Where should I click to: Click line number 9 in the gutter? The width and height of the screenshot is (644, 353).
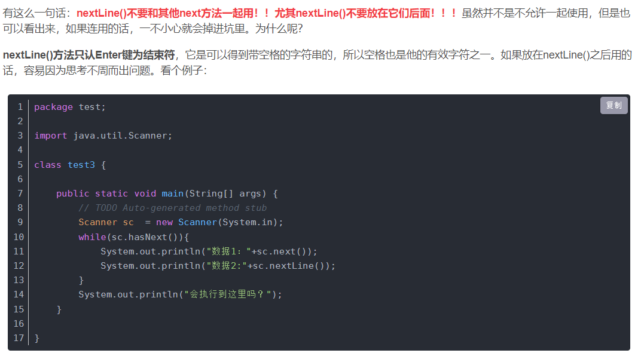tap(20, 222)
